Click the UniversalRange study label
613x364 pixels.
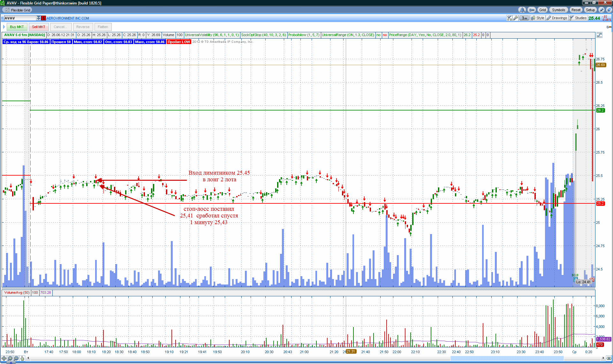coord(348,35)
